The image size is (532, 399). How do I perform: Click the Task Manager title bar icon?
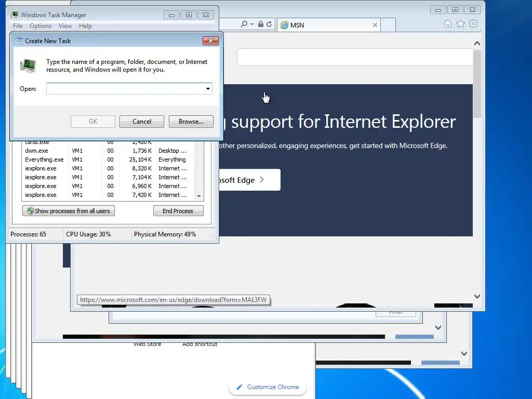(14, 15)
